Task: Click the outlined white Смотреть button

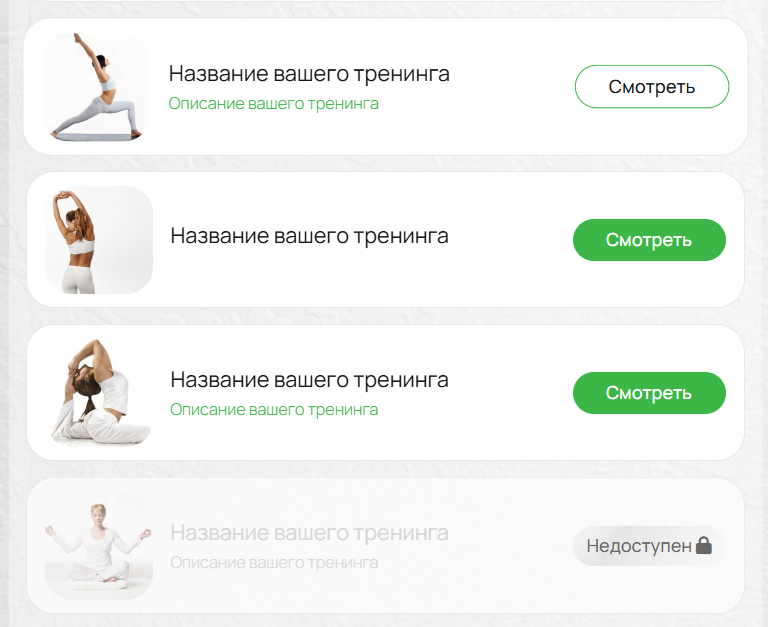Action: pos(651,87)
